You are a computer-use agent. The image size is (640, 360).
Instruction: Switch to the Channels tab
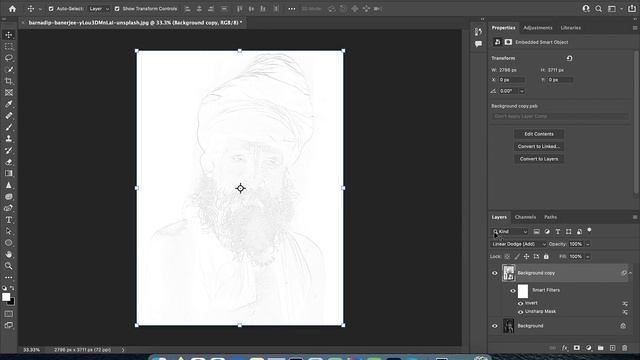tap(525, 217)
